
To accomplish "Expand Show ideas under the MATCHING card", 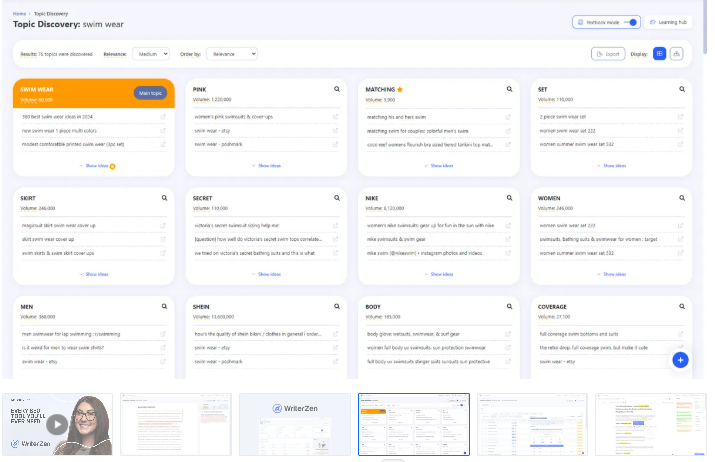I will coord(440,165).
